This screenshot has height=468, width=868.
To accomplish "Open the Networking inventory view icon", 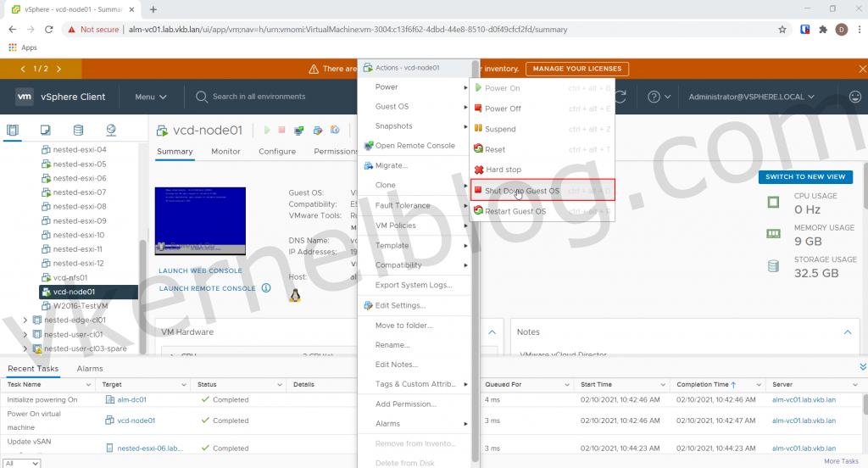I will coord(111,130).
